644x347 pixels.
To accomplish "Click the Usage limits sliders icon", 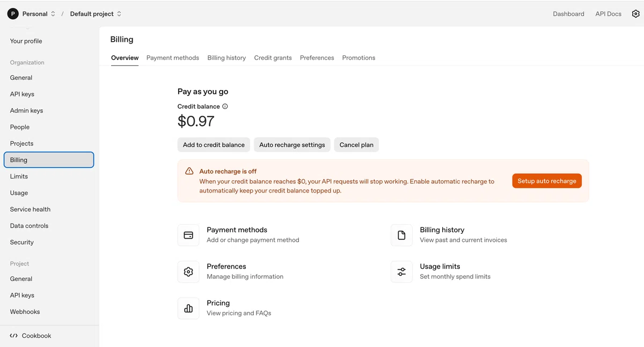I will point(401,272).
